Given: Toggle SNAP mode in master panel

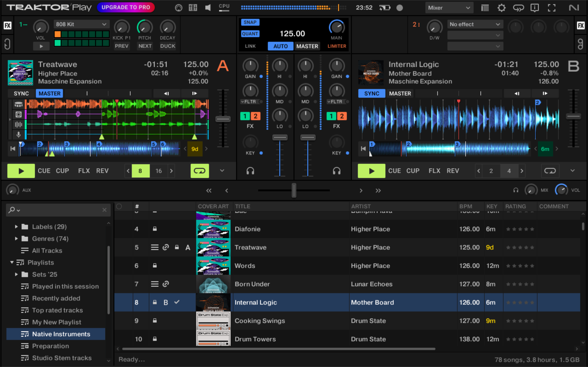Looking at the screenshot, I should [250, 22].
